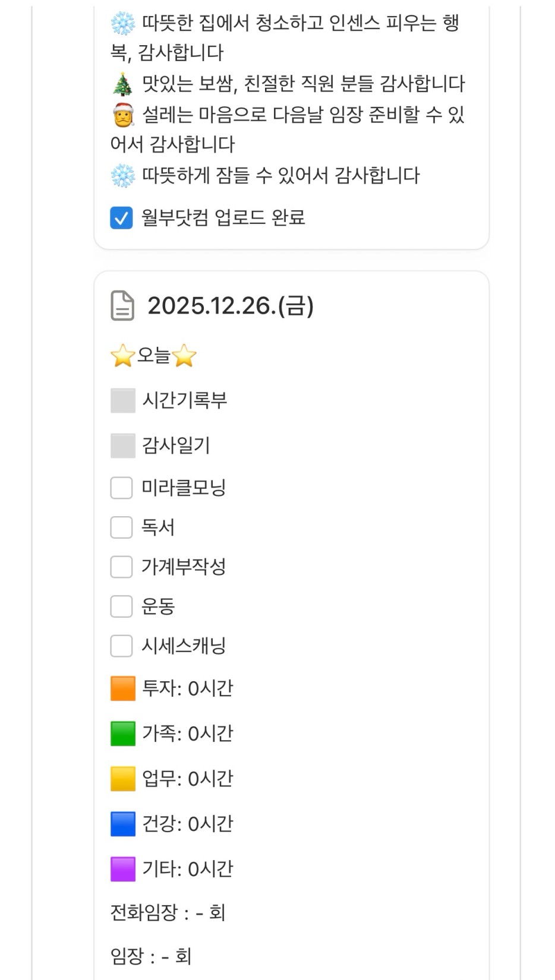Check the 미라클모닝 checkbox
Screen dimensions: 555x980
(x=122, y=488)
